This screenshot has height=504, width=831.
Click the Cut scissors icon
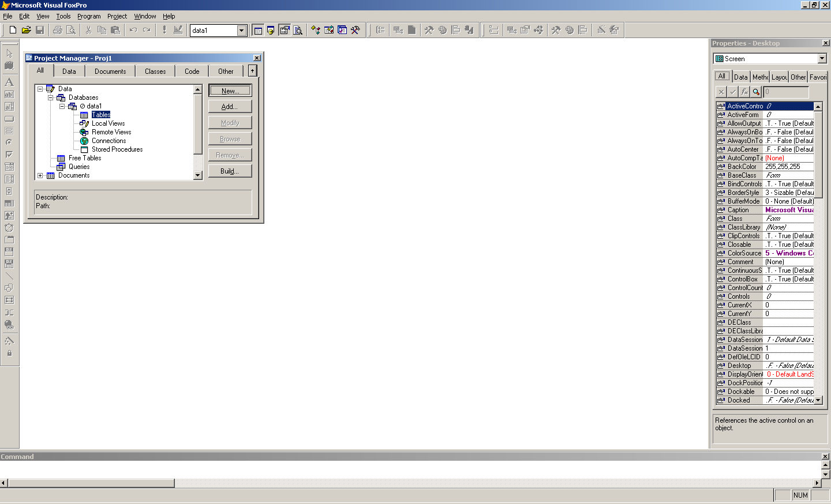[89, 30]
